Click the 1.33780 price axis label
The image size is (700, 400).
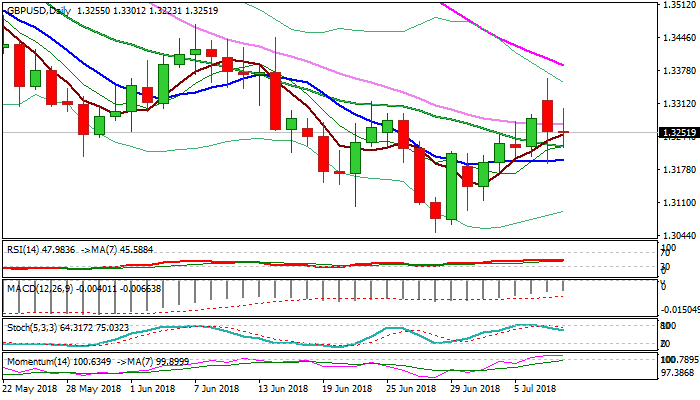(x=679, y=71)
